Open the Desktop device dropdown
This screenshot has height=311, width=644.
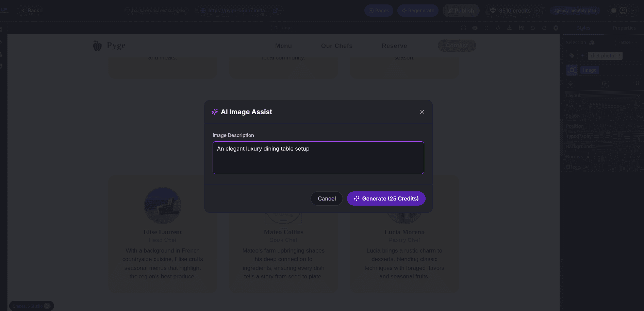[284, 28]
